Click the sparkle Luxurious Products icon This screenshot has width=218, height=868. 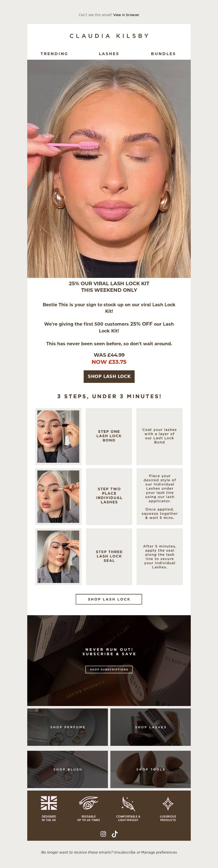(x=168, y=803)
